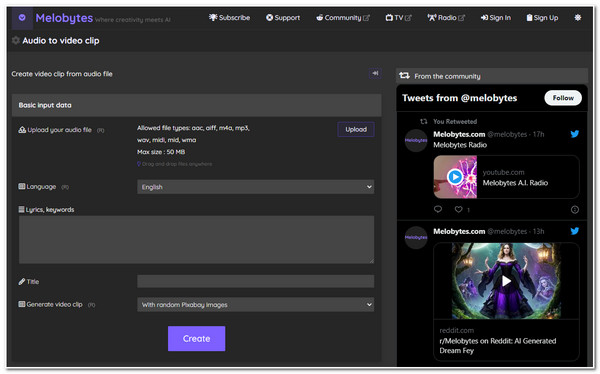Open the Support page
This screenshot has height=374, width=600.
coord(283,18)
